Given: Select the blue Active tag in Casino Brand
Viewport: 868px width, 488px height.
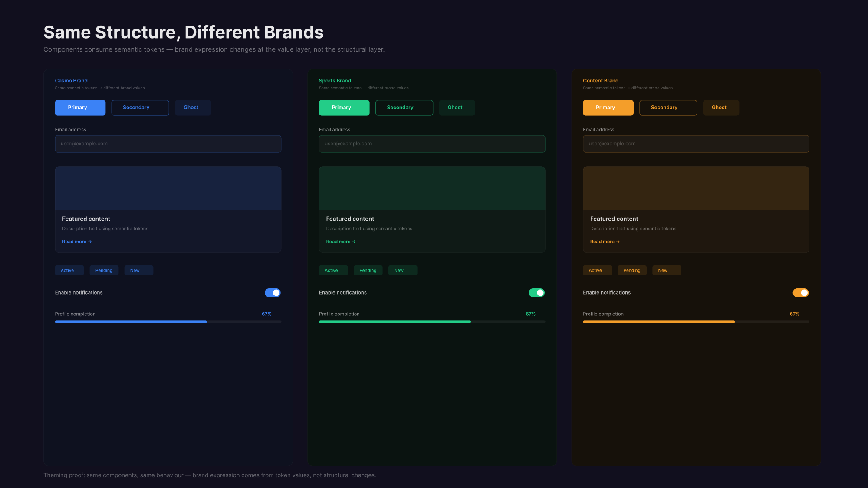Looking at the screenshot, I should (69, 270).
